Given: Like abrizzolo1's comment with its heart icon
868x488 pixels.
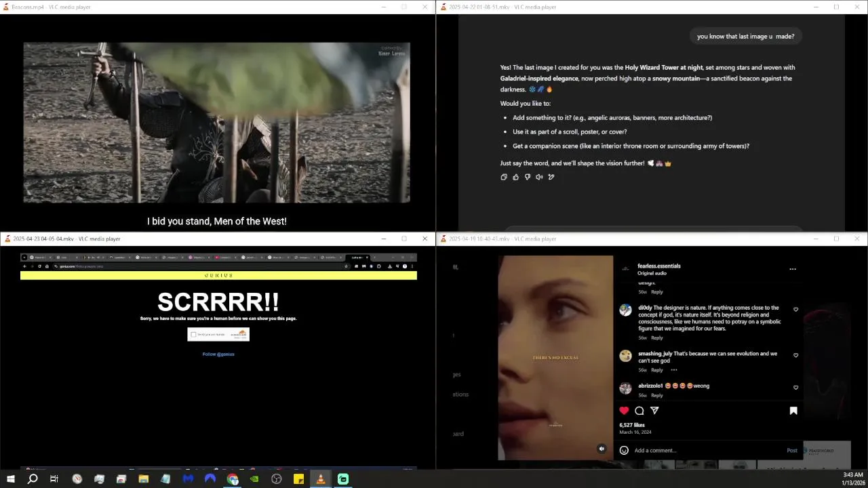Looking at the screenshot, I should [x=795, y=388].
